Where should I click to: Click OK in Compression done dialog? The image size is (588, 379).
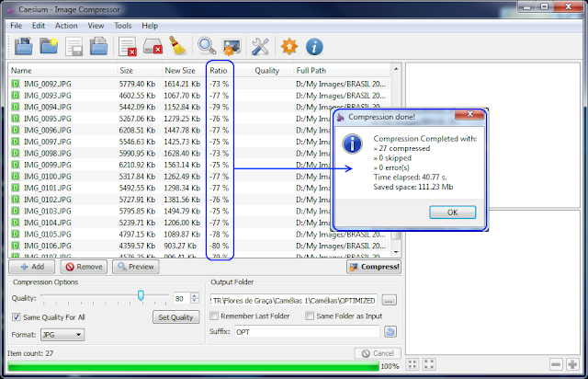[453, 212]
